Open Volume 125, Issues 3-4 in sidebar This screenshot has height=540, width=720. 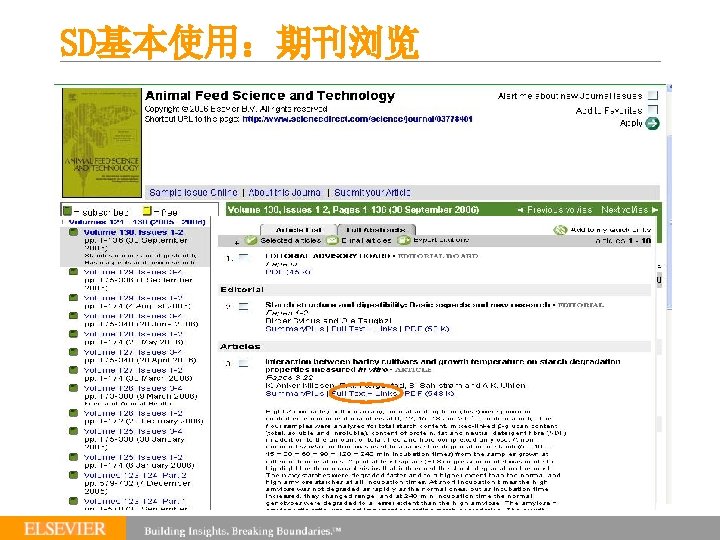(x=133, y=431)
